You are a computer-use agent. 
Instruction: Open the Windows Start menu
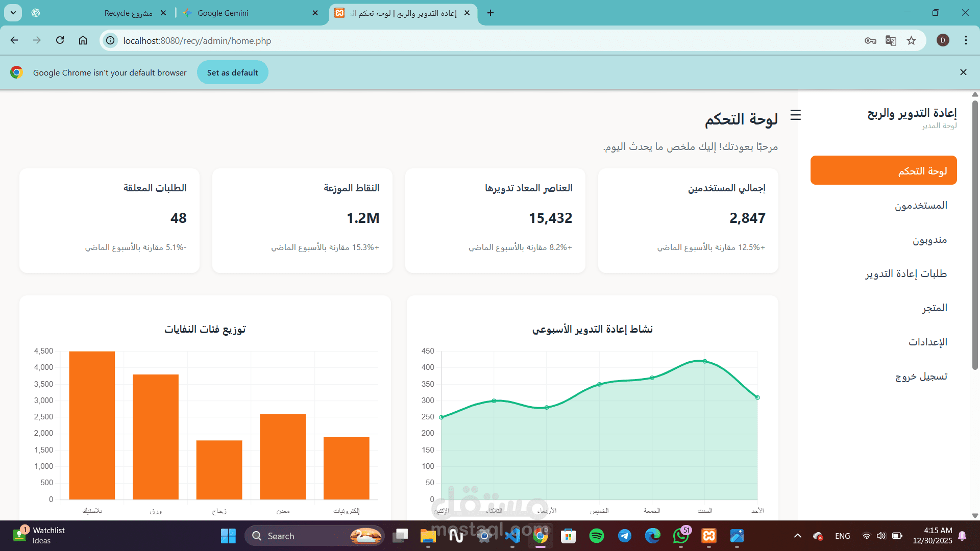[x=228, y=536]
